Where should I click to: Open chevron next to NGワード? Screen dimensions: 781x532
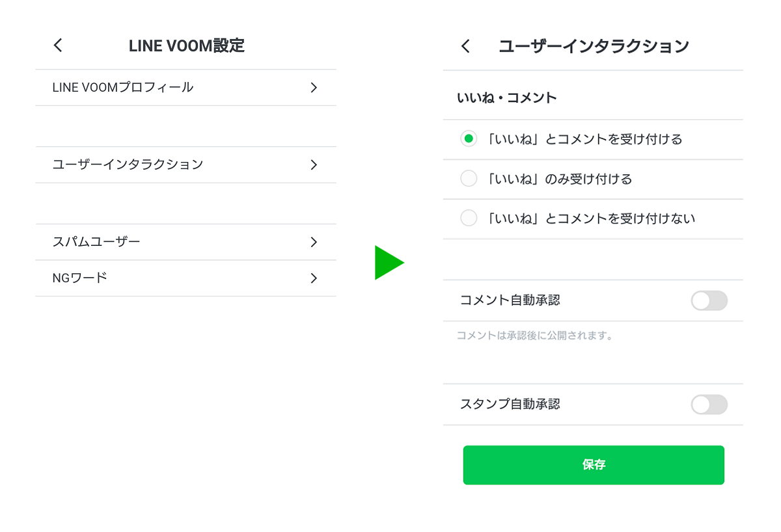314,278
